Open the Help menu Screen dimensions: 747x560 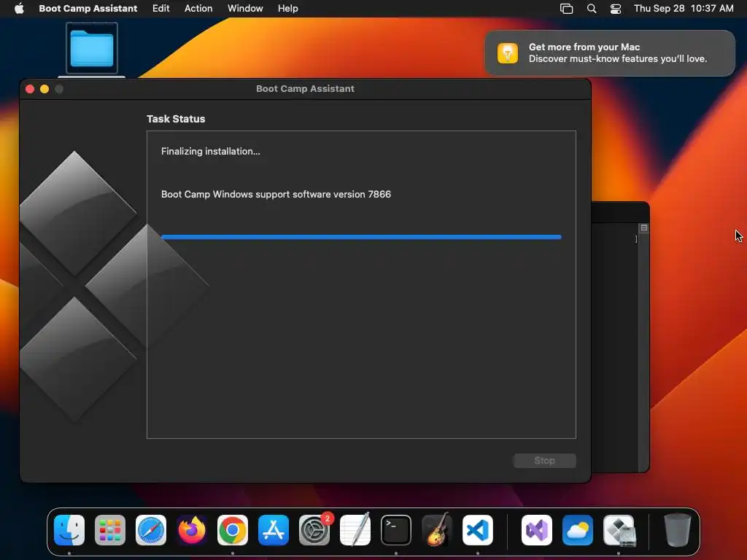tap(288, 8)
